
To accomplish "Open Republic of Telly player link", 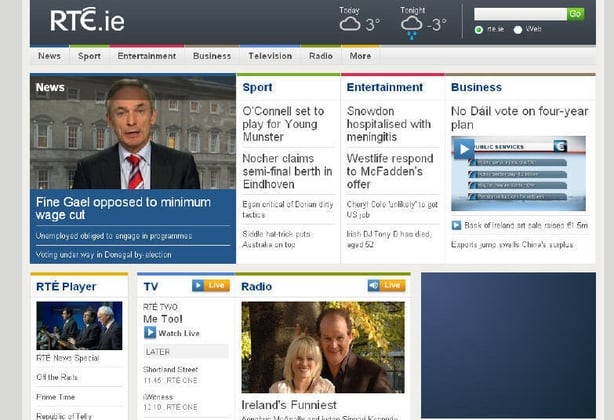I will click(64, 416).
